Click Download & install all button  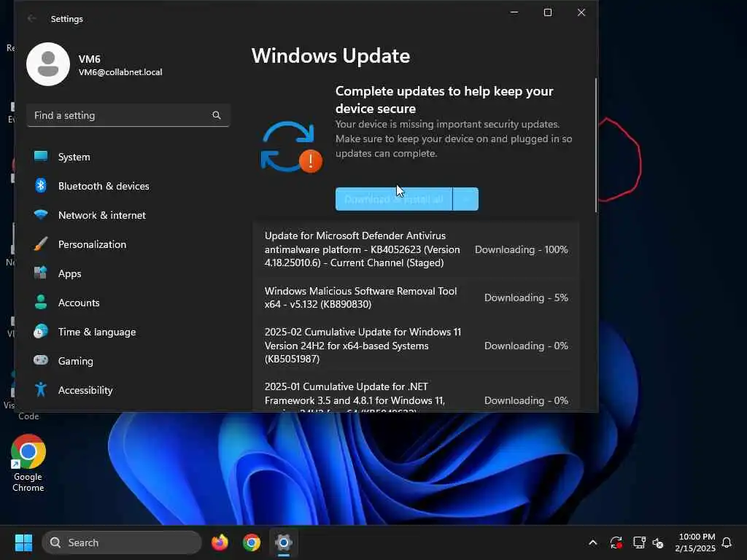click(x=393, y=199)
